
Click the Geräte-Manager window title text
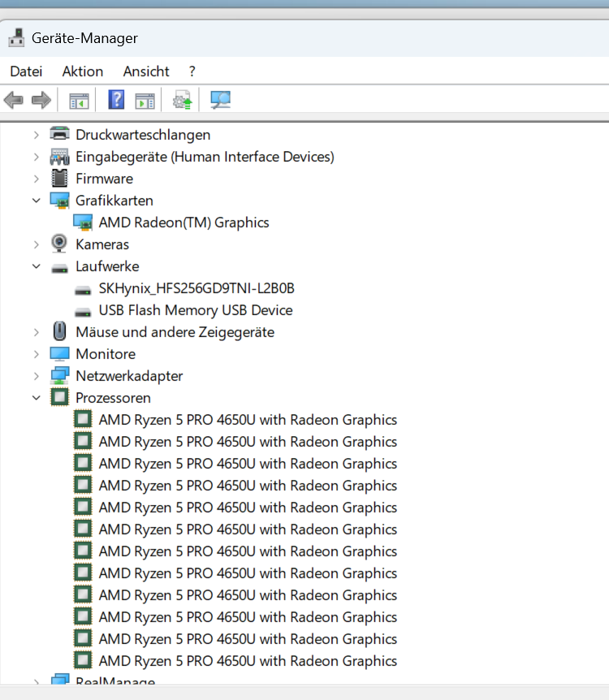coord(84,38)
